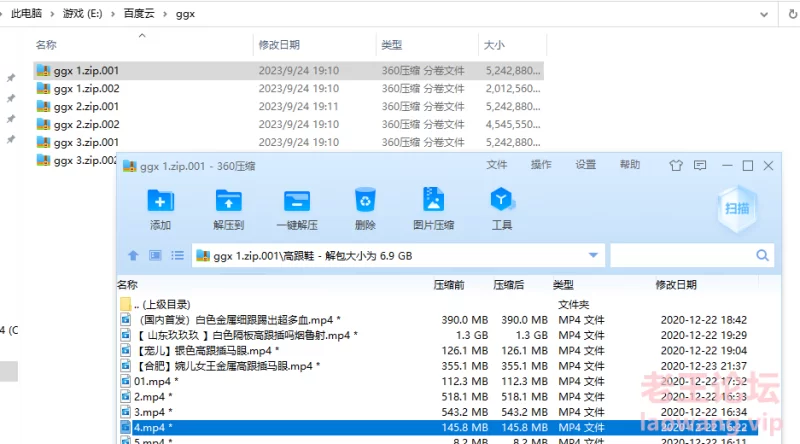Sort archive list by 修改日期 column
The height and width of the screenshot is (444, 800).
676,285
